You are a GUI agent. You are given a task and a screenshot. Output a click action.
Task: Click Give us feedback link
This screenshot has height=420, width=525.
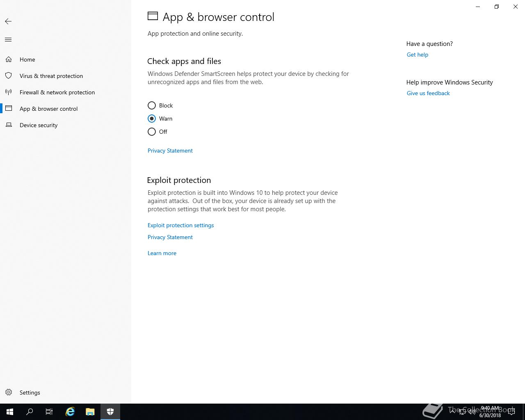428,93
